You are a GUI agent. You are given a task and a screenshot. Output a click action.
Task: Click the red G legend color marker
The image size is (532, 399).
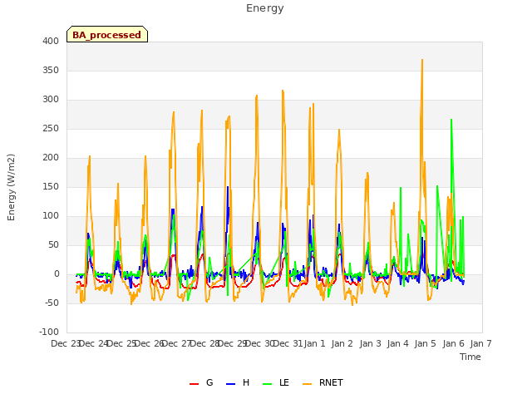[194, 384]
